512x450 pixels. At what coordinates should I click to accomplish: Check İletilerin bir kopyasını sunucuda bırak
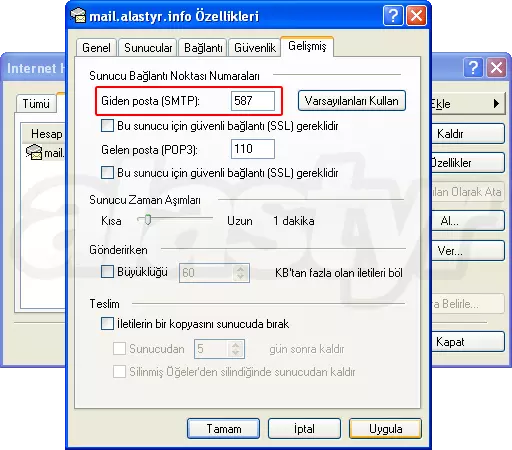pos(107,324)
